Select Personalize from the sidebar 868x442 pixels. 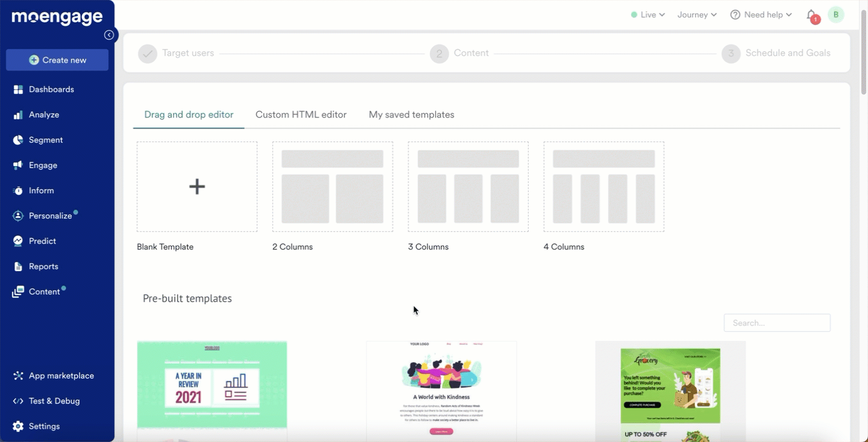coord(51,216)
